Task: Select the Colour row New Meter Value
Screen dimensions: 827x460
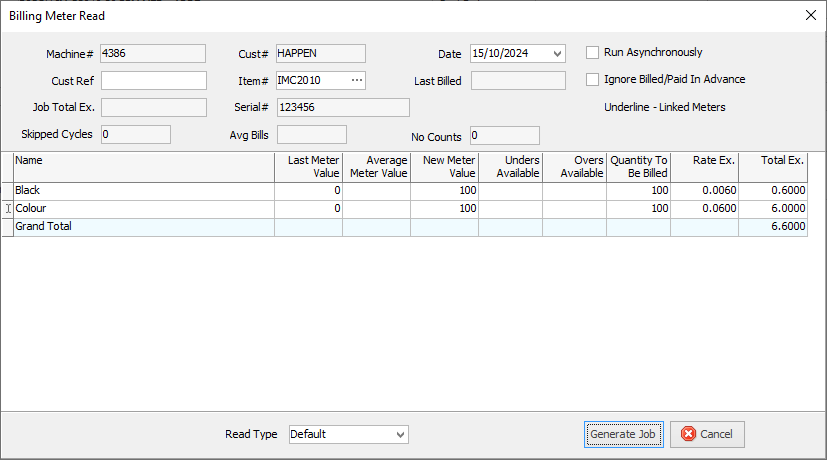Action: (x=444, y=209)
